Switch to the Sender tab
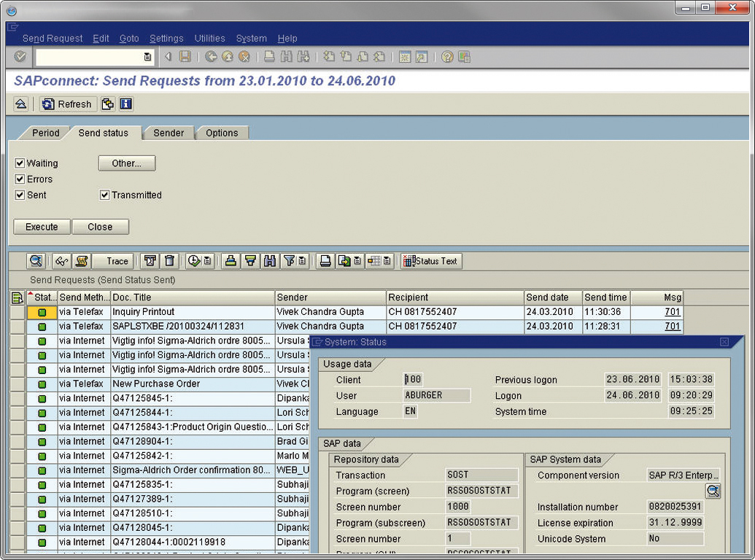The height and width of the screenshot is (560, 755). click(x=169, y=133)
